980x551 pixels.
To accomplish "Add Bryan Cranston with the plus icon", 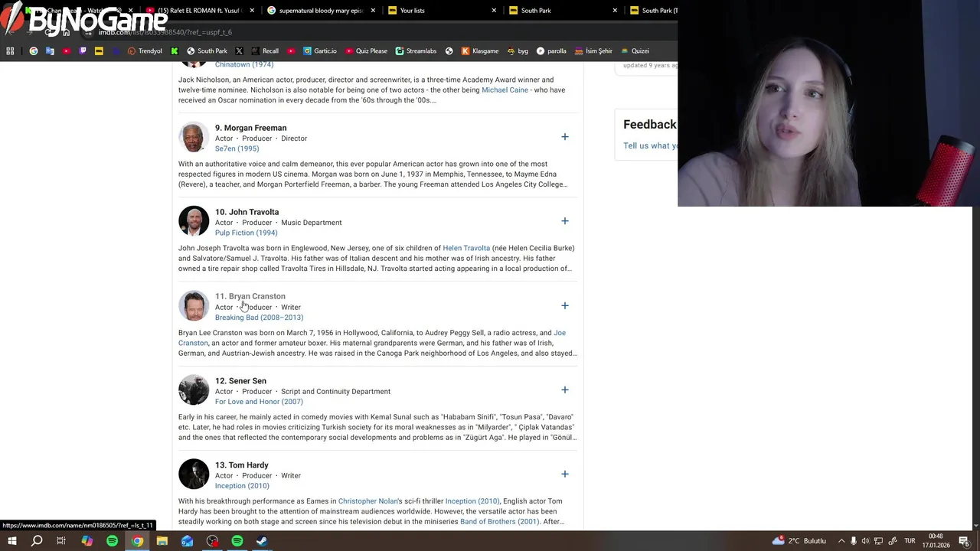I will (565, 305).
